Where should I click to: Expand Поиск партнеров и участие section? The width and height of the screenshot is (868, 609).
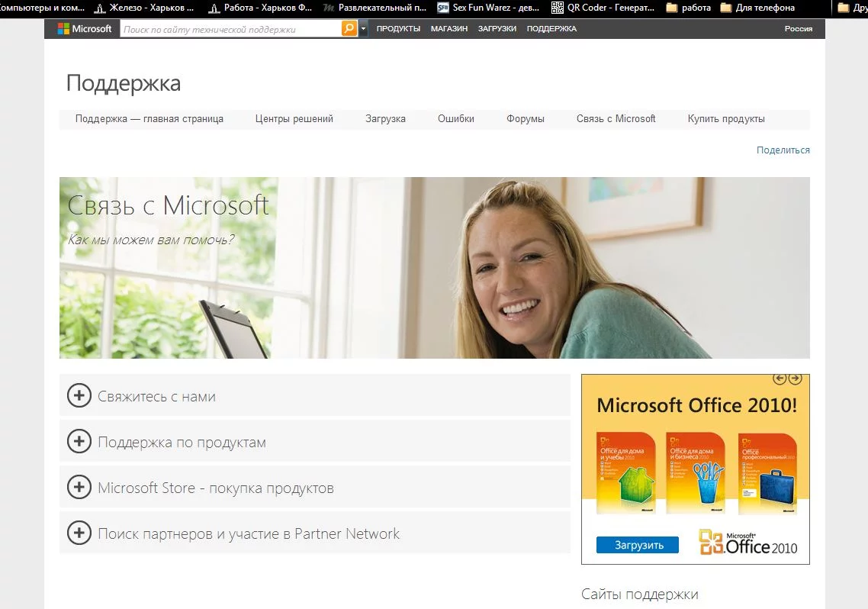[x=314, y=533]
